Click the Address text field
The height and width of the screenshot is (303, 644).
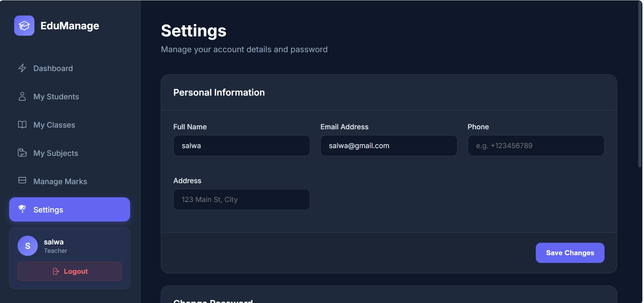click(241, 200)
